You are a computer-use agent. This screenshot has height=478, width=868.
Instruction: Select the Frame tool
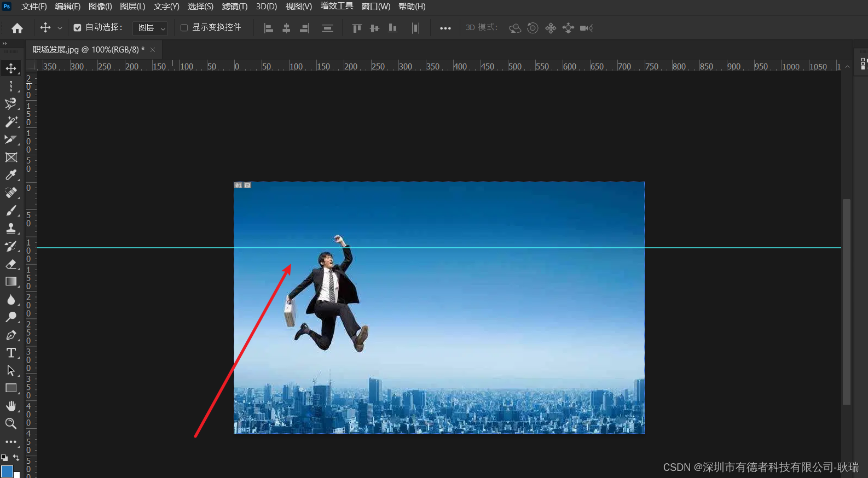pyautogui.click(x=11, y=158)
